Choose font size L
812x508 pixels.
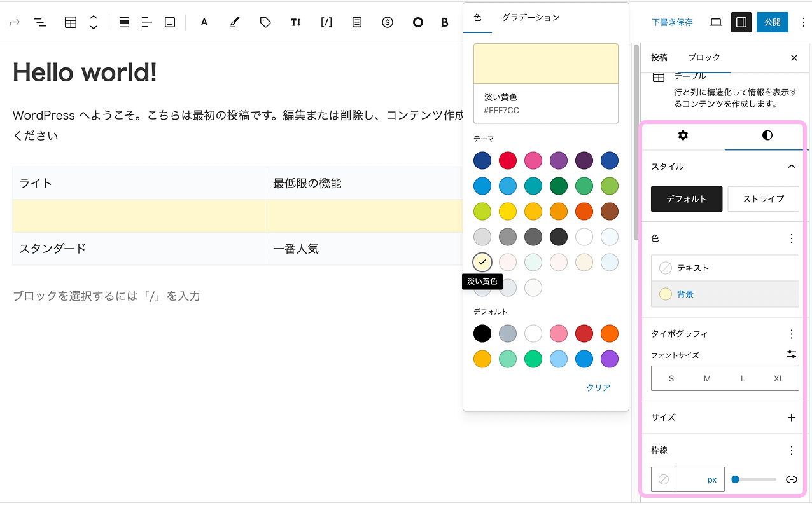[x=743, y=378]
